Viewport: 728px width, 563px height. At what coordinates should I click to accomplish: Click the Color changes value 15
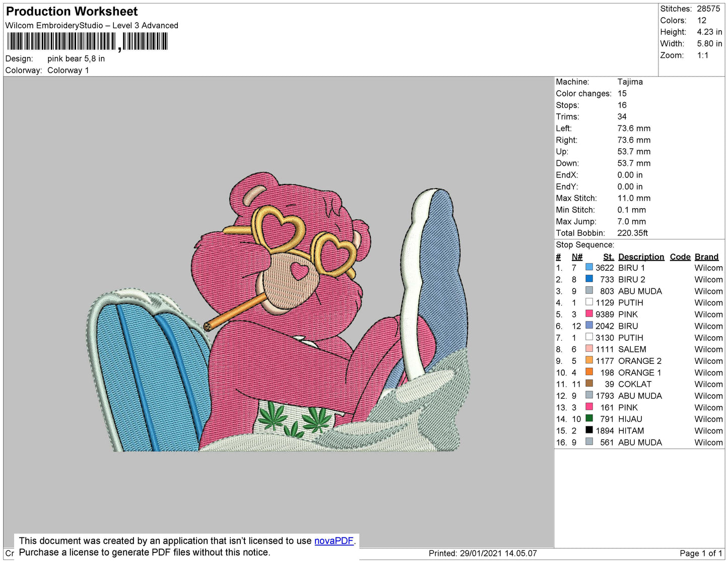(x=622, y=93)
